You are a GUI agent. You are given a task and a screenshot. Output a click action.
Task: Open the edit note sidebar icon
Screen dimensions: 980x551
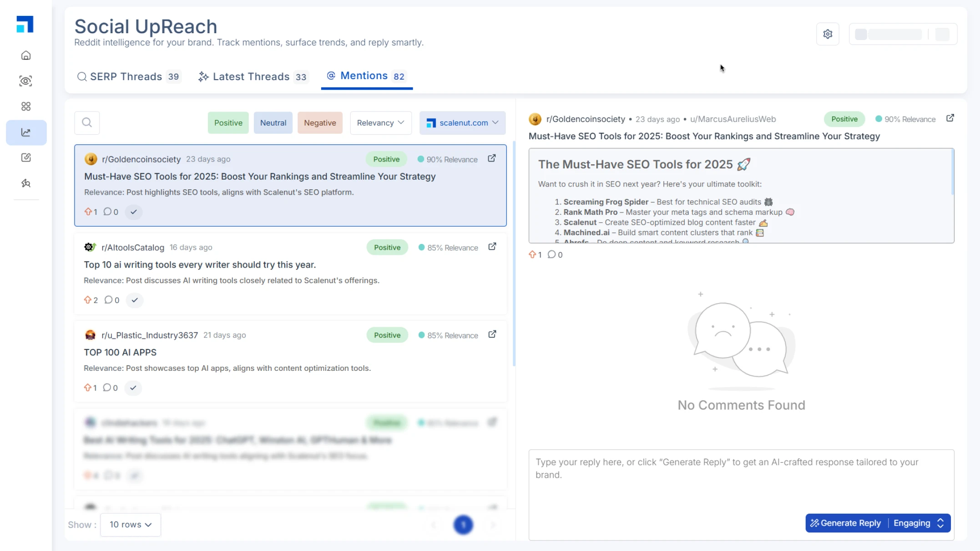[x=26, y=157]
